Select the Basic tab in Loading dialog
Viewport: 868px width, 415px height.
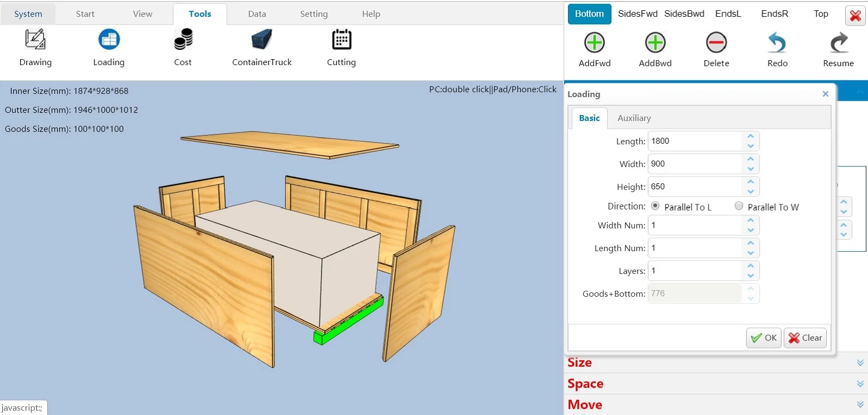590,118
